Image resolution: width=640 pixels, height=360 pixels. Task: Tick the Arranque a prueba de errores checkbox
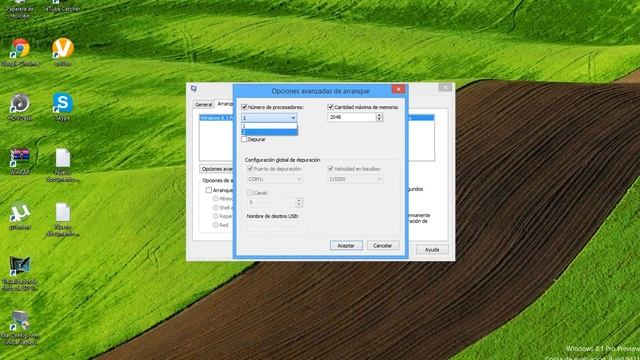coord(209,190)
